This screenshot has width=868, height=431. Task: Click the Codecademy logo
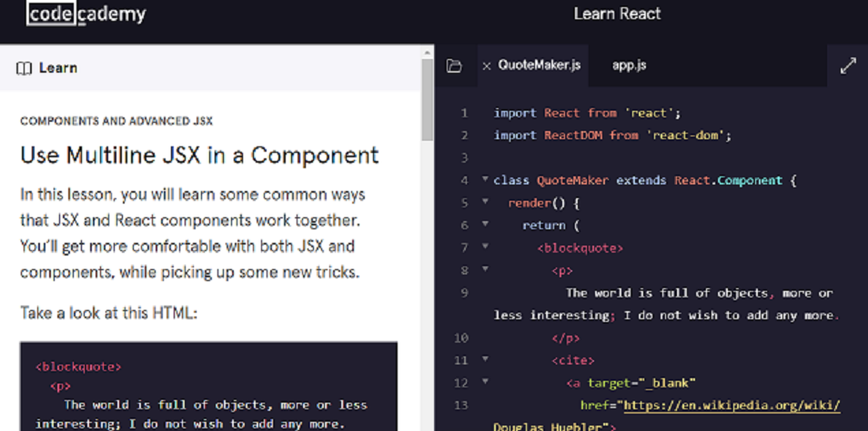click(86, 14)
